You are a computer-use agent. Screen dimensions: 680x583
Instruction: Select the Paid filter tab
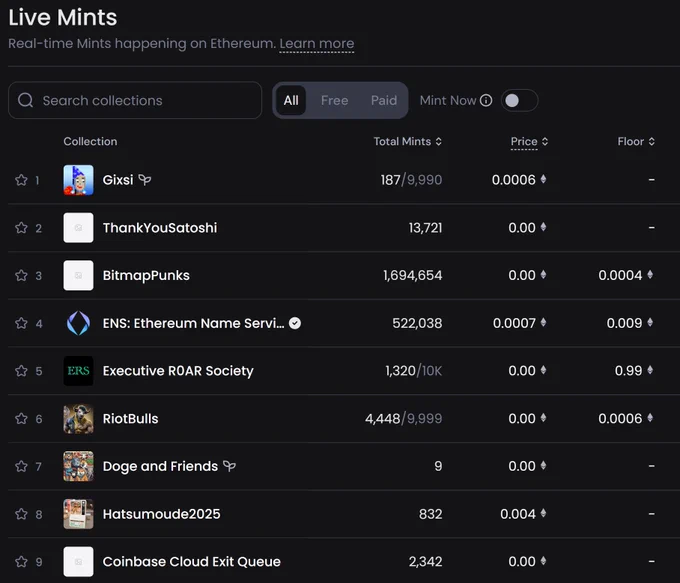point(384,101)
